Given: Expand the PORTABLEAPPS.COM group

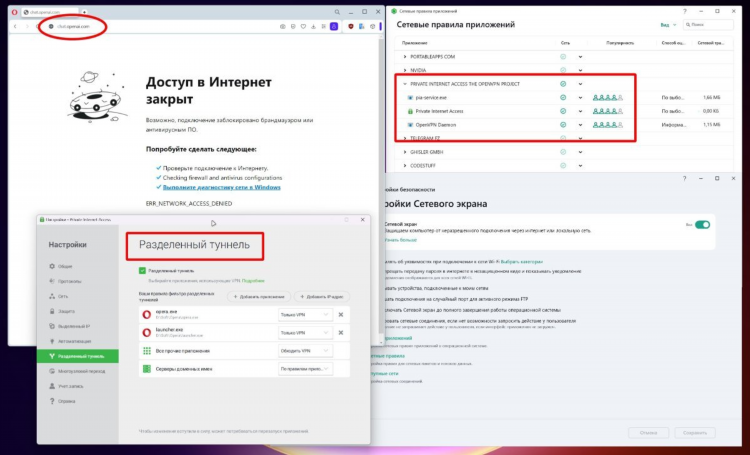Looking at the screenshot, I should [x=405, y=57].
